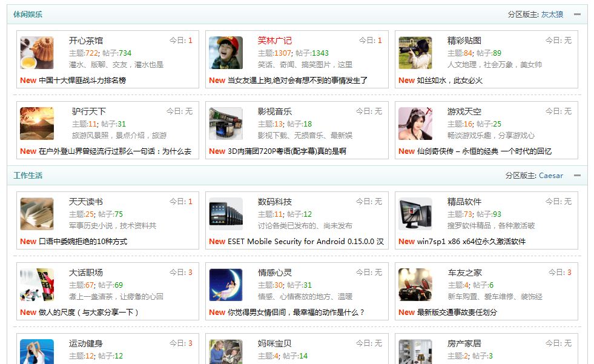
Task: Read new post 3D肉蒲团720P粤语
Action: [287, 151]
